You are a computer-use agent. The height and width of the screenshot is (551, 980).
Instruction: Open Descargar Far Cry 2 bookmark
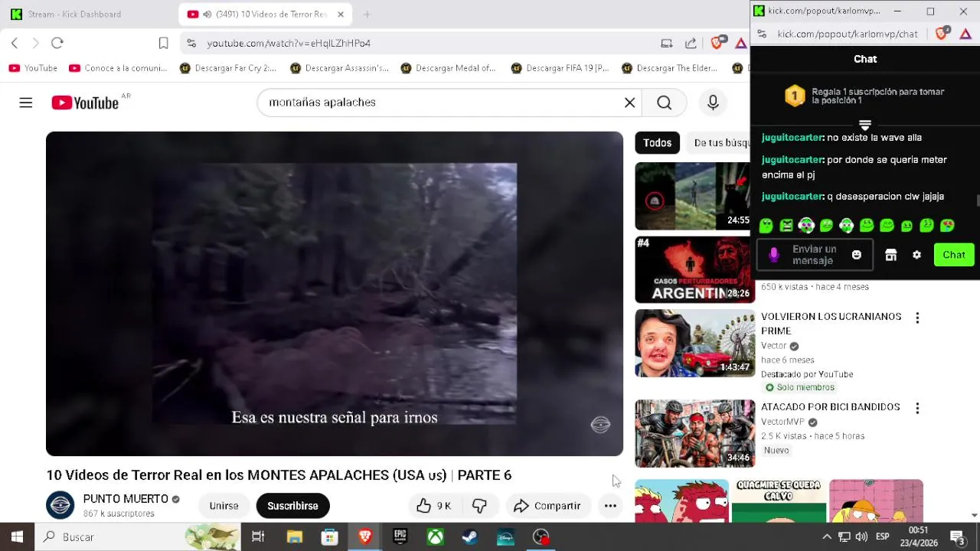click(x=227, y=68)
